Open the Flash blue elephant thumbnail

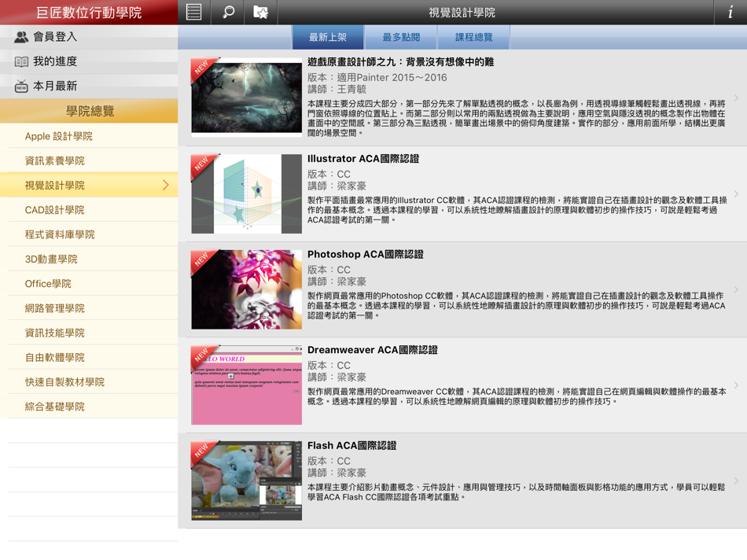(246, 481)
